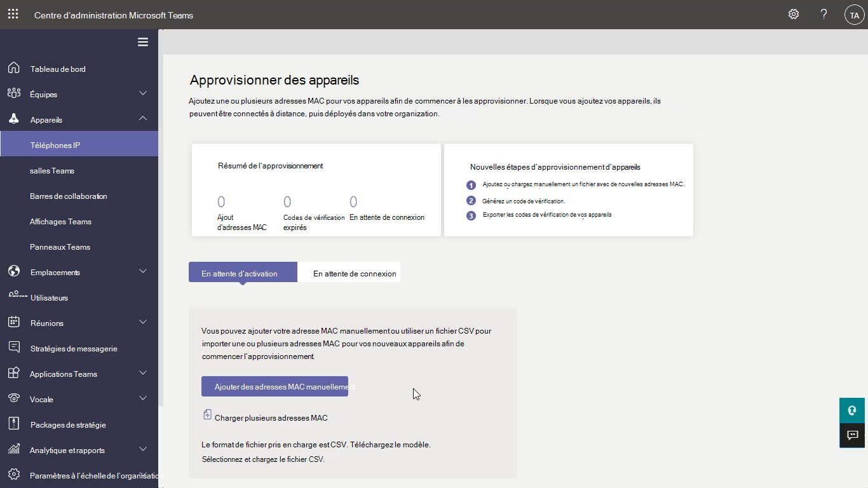The height and width of the screenshot is (488, 868).
Task: Open the app launcher waffle icon
Action: [x=13, y=14]
